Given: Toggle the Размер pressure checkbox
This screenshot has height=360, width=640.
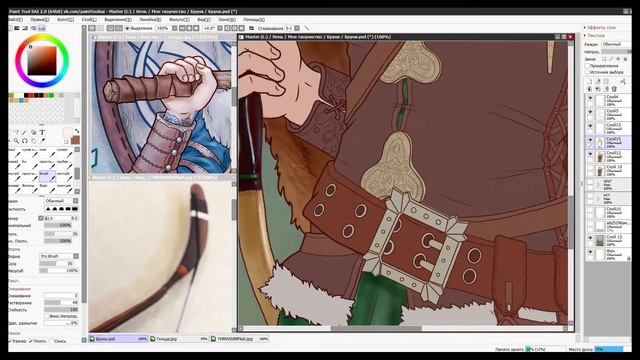Looking at the screenshot, I should 10,341.
